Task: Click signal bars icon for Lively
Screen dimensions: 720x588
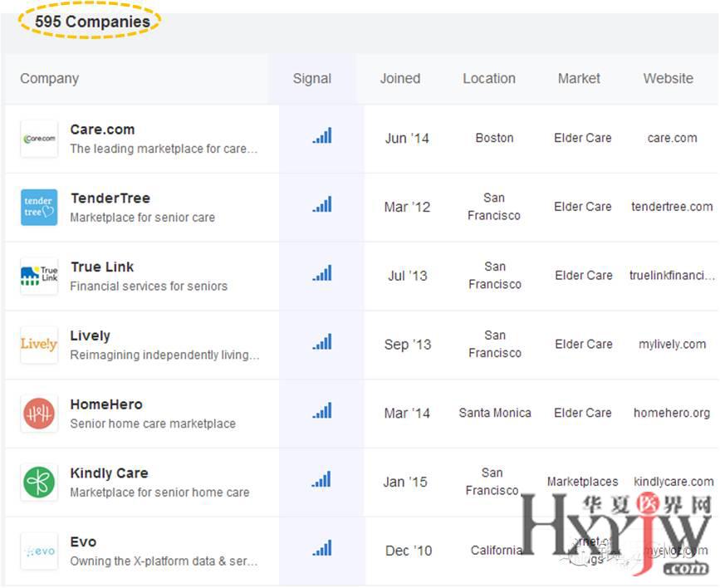Action: (322, 342)
